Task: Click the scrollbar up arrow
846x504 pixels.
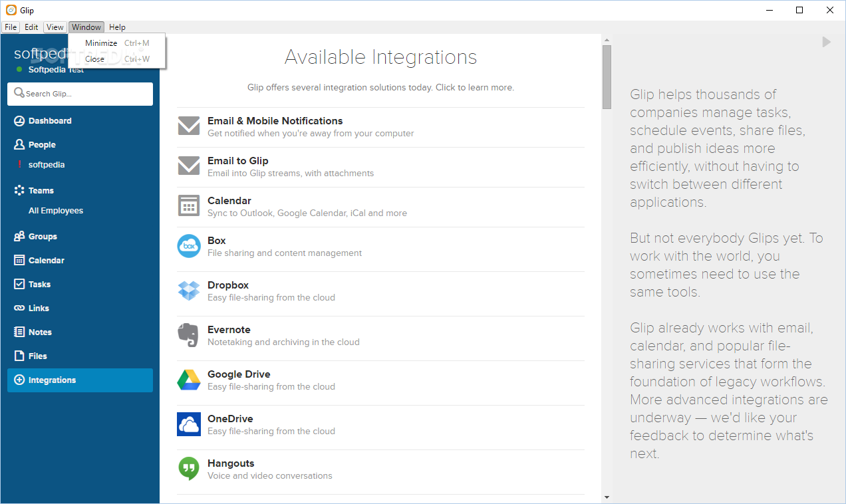Action: 607,39
